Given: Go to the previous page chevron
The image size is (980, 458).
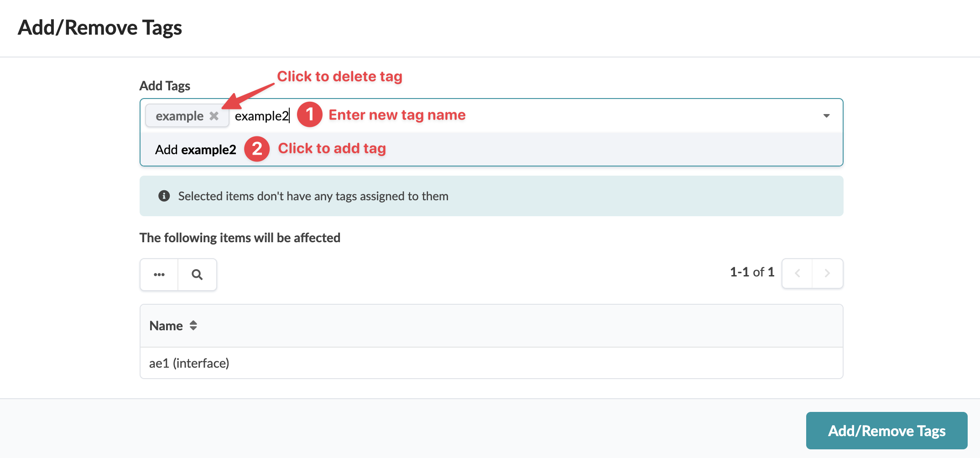Looking at the screenshot, I should (797, 273).
